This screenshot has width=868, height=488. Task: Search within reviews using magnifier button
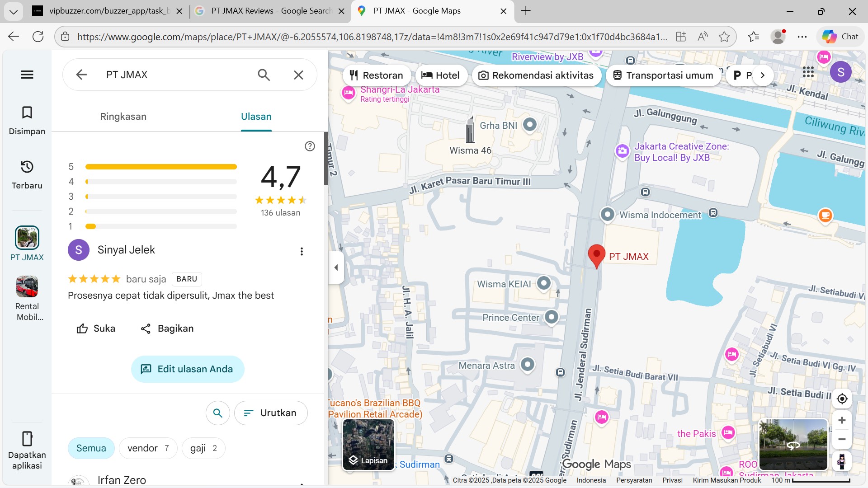218,413
